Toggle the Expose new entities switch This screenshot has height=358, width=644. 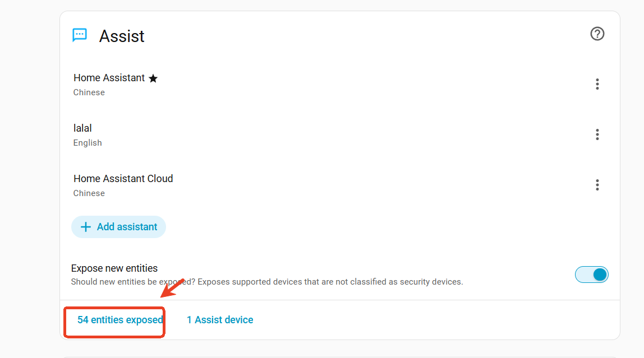click(x=591, y=275)
